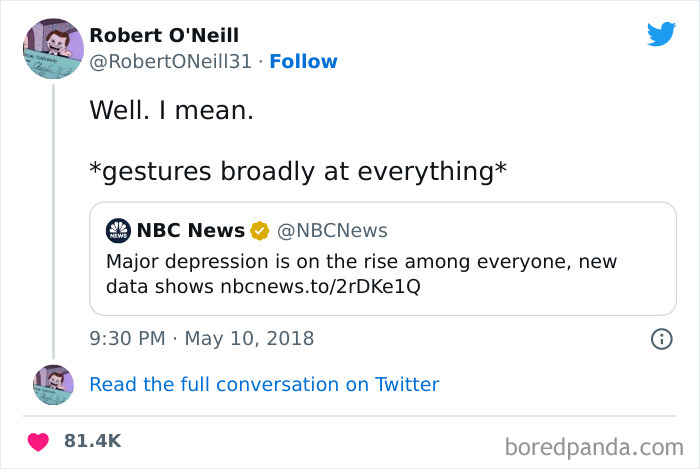Read the full conversation on Twitter

click(x=264, y=384)
